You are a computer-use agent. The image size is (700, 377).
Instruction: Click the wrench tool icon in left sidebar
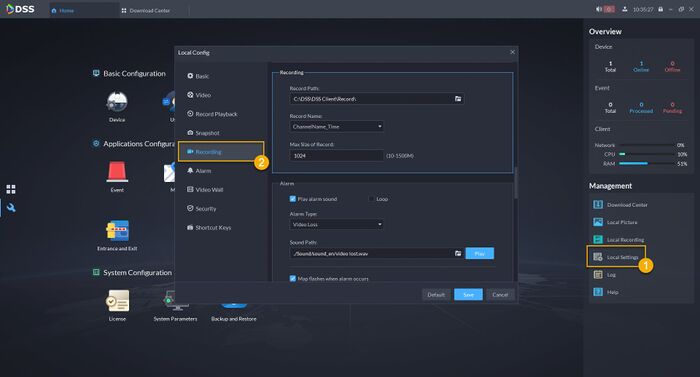point(11,208)
